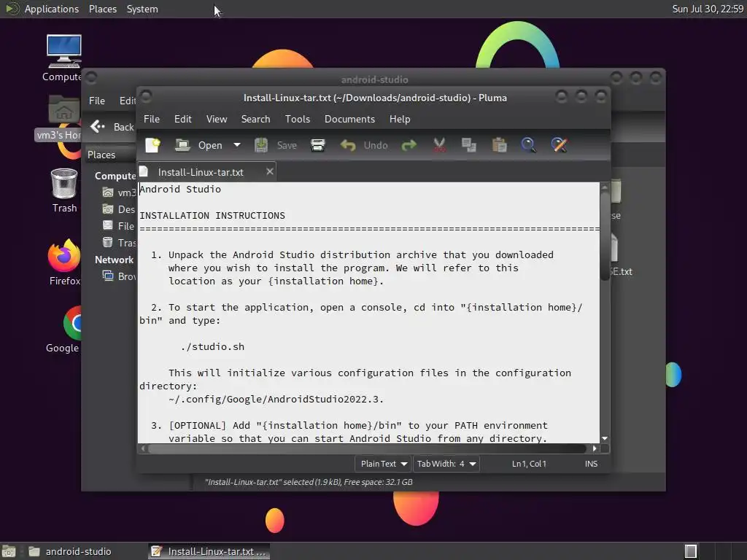The height and width of the screenshot is (560, 747).
Task: Click on the ./studio.sh text line
Action: tap(212, 346)
